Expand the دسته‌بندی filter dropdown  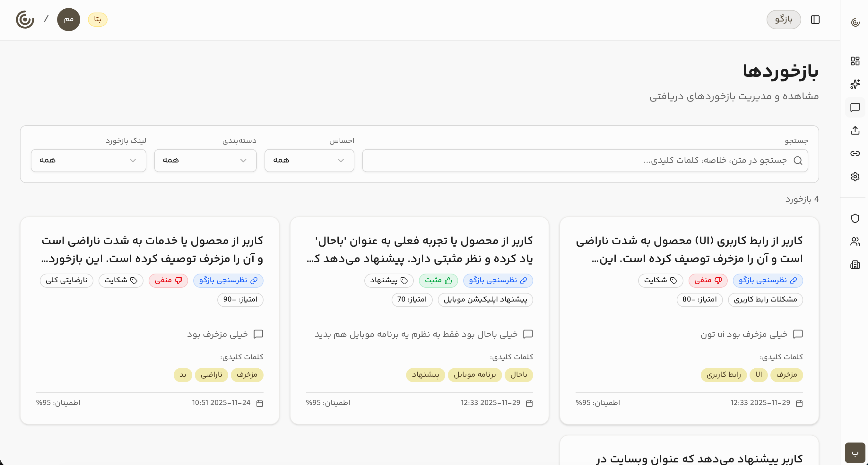[x=205, y=161]
